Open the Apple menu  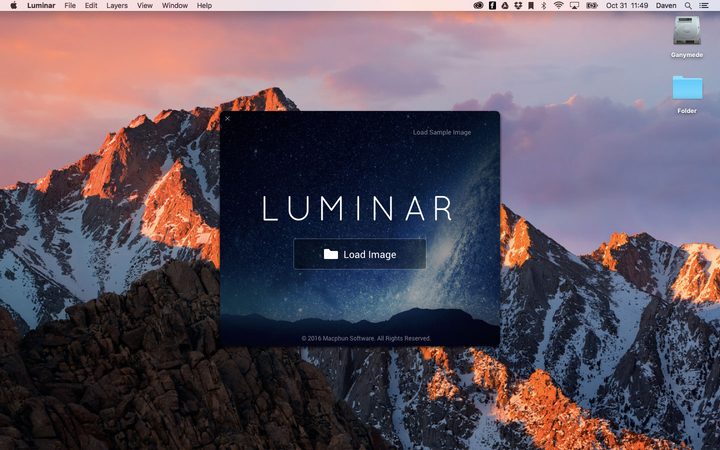[13, 6]
